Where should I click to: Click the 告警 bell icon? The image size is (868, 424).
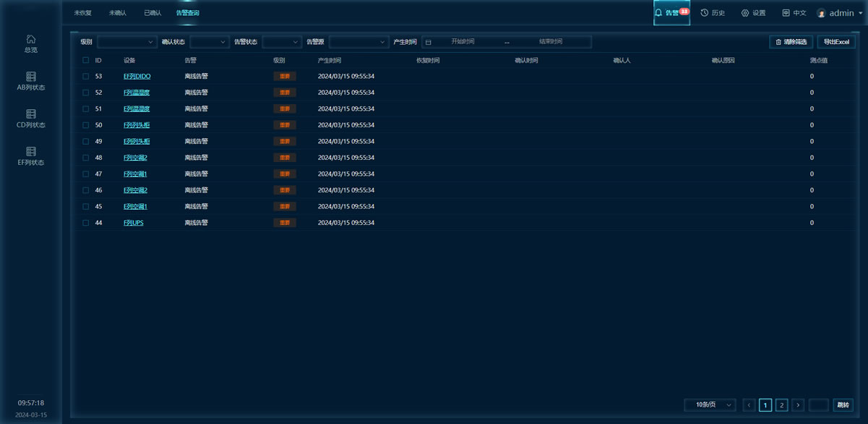(x=658, y=13)
